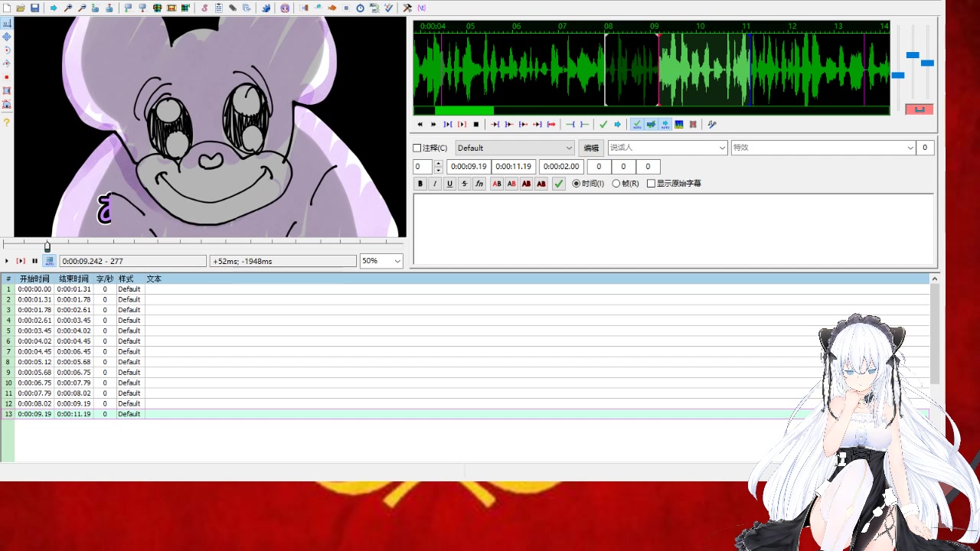The width and height of the screenshot is (980, 551).
Task: Select the rotate on XY axes tool
Action: click(x=7, y=64)
